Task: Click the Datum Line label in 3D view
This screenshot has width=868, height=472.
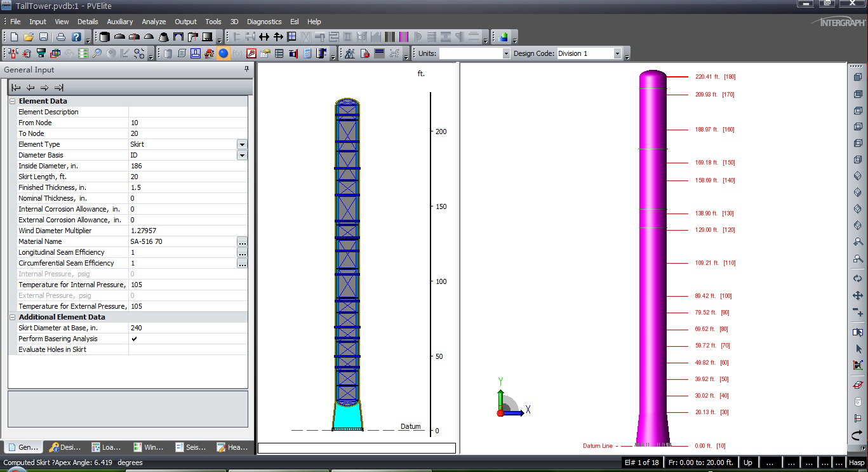Action: pyautogui.click(x=598, y=446)
